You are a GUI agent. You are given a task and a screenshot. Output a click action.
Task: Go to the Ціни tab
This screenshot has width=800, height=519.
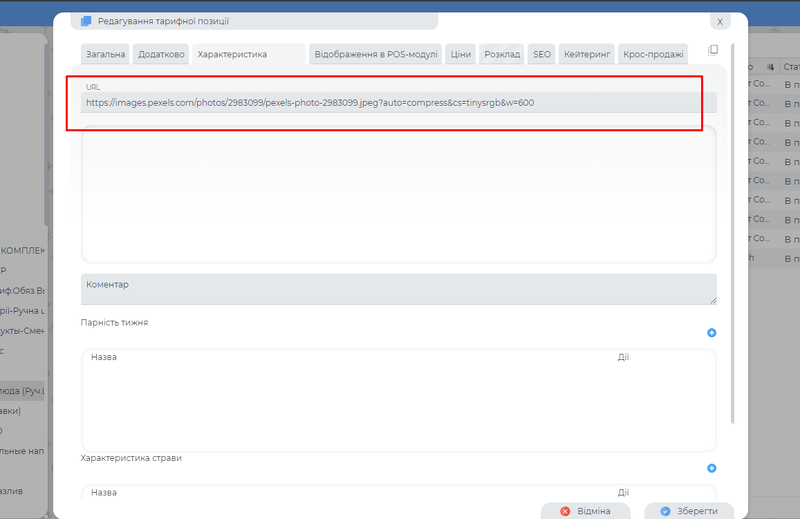(461, 54)
